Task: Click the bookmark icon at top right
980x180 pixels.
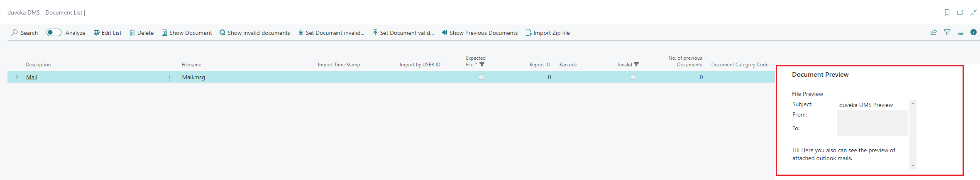Action: (947, 12)
